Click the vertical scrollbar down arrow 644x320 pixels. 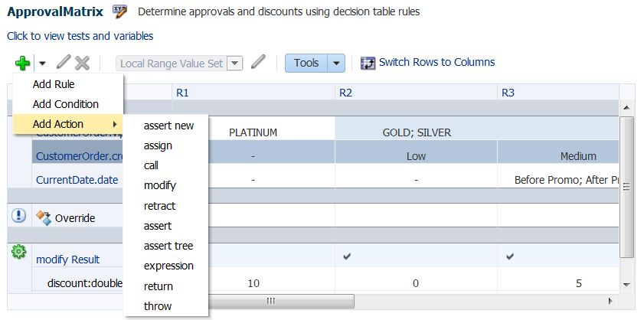[626, 285]
